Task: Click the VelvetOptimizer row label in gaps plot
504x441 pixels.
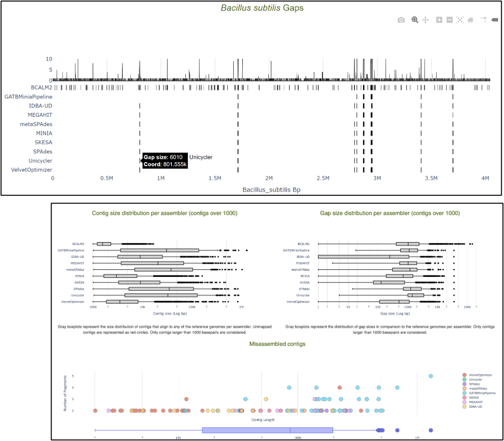Action: click(x=31, y=169)
